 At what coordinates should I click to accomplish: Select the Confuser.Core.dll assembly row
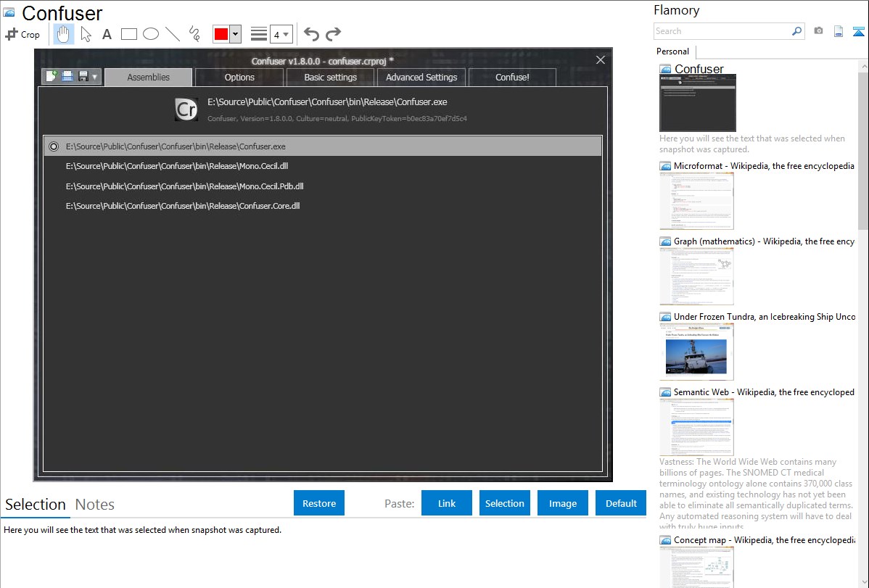(323, 206)
